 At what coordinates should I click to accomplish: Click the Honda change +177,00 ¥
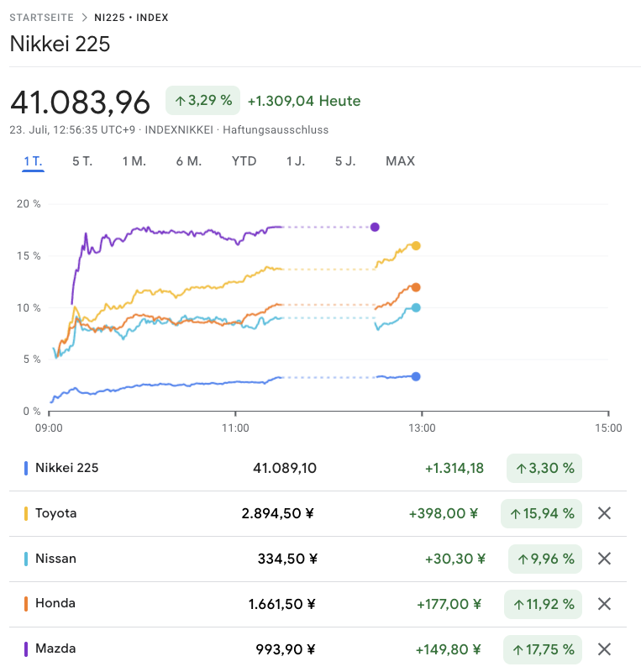[449, 604]
